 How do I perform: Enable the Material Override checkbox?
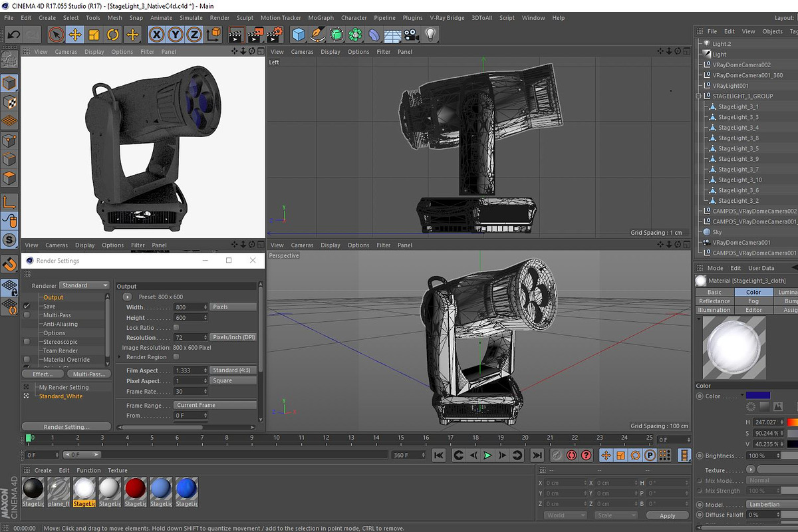(27, 360)
